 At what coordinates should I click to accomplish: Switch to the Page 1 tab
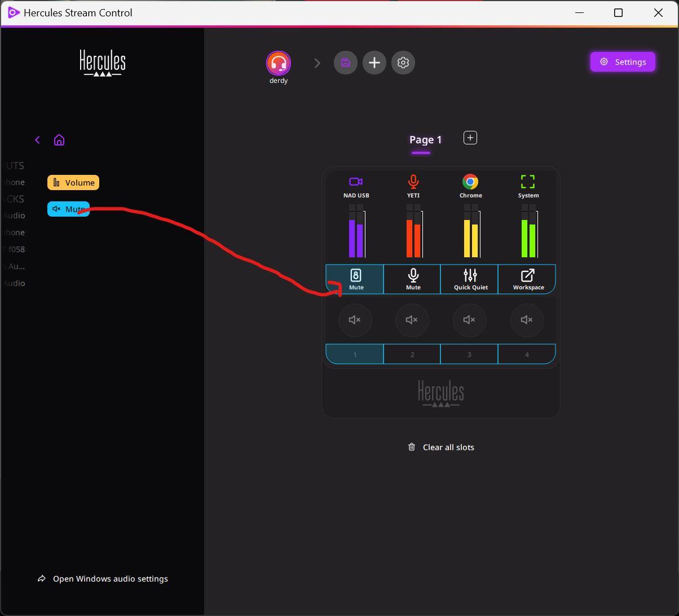(x=425, y=140)
